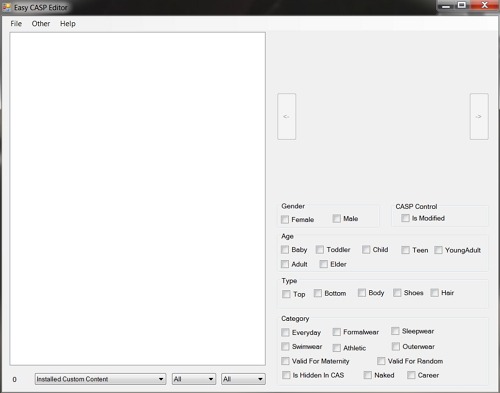Check the Elder age checkbox
The image size is (500, 393).
323,264
